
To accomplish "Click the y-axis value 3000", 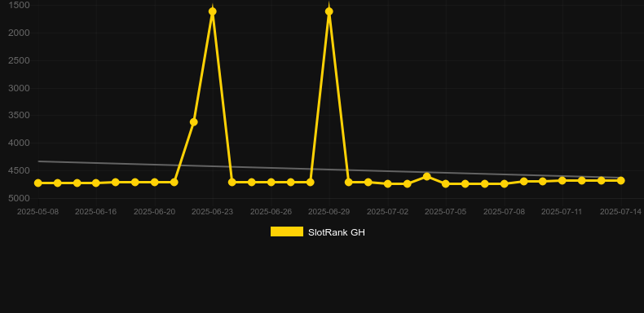I will pos(19,88).
